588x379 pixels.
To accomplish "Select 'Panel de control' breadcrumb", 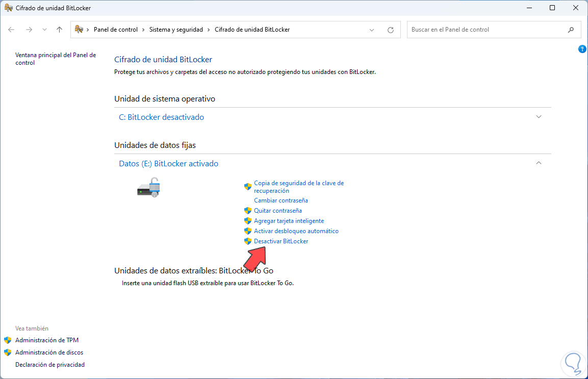I will 115,30.
